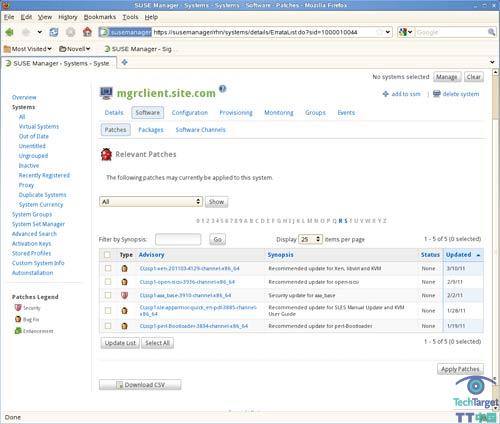Open the Tools menu
Viewport: 500px width, 424px height.
130,17
